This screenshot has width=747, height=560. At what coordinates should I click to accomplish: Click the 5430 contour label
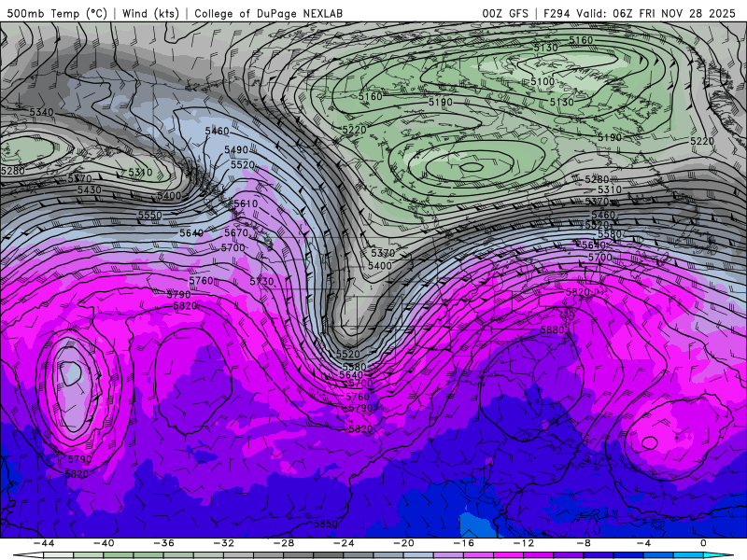click(89, 189)
